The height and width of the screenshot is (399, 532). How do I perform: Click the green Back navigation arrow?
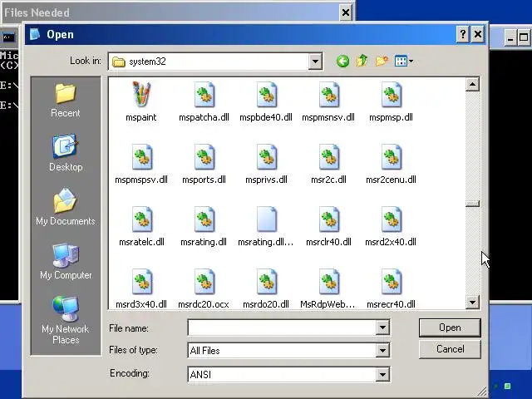click(x=342, y=62)
